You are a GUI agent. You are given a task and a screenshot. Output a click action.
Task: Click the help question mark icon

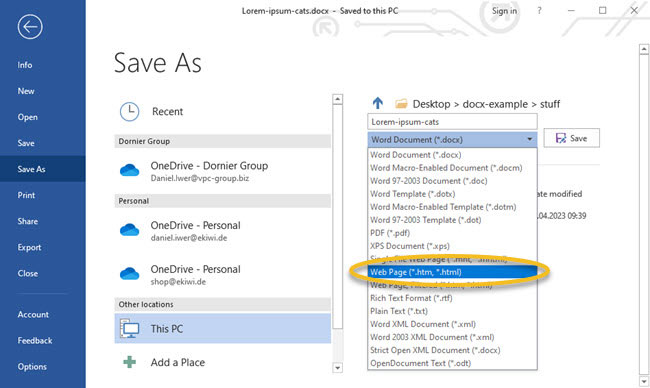(539, 11)
